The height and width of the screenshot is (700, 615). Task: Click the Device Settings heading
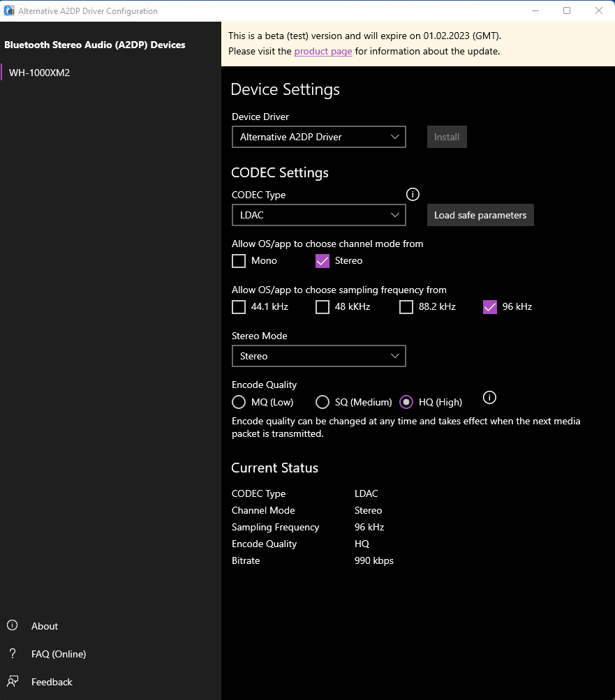tap(285, 89)
